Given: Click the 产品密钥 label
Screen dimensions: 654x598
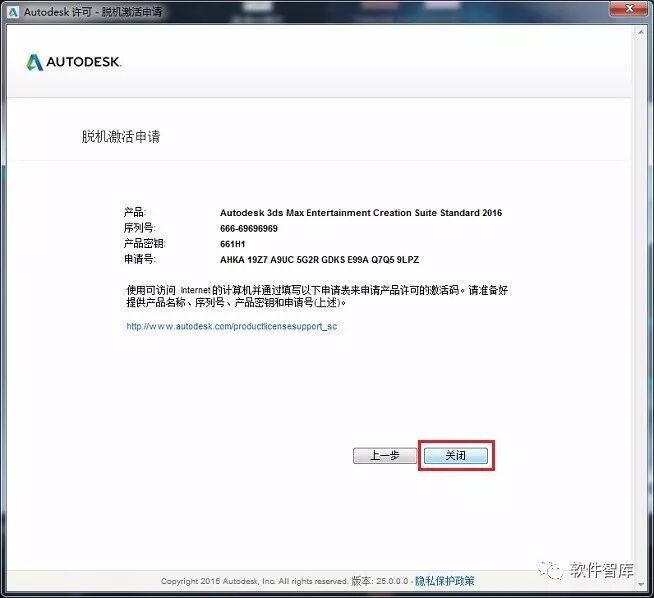Looking at the screenshot, I should 144,244.
